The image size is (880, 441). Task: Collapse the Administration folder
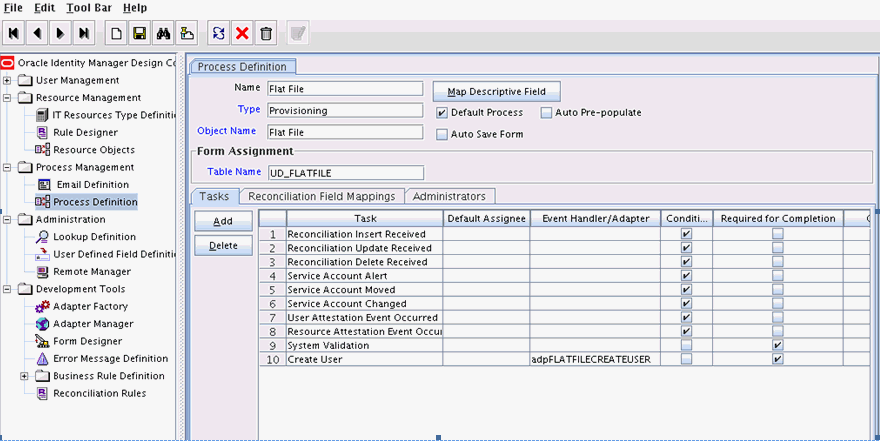pyautogui.click(x=7, y=219)
